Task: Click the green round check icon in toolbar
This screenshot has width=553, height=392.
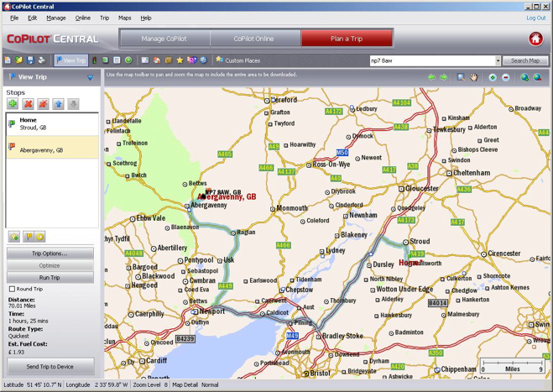Action: (x=128, y=60)
